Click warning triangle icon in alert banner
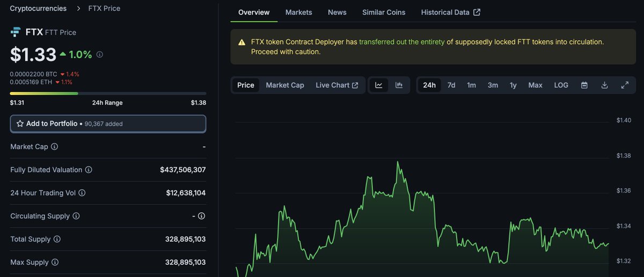 (242, 42)
